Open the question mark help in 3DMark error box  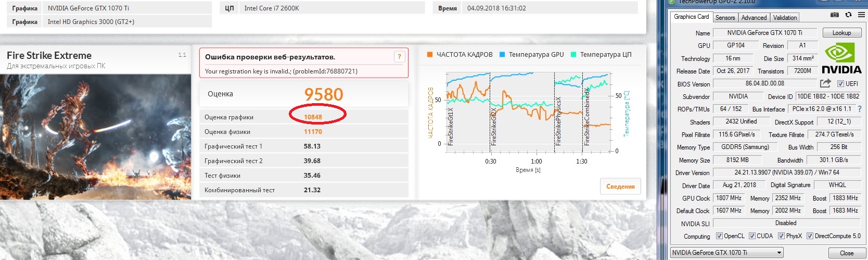point(399,57)
